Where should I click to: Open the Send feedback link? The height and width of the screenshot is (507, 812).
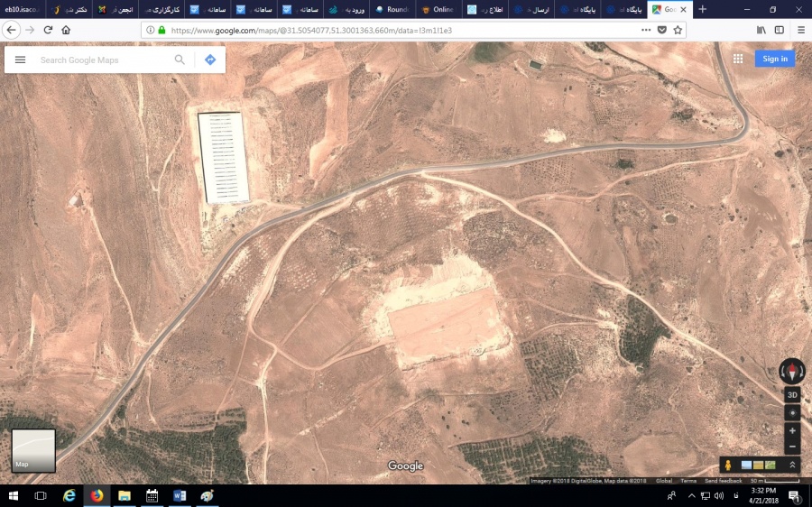tap(724, 481)
